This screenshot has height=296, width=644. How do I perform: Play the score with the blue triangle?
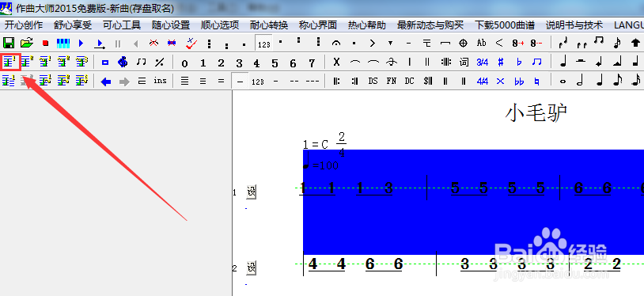click(x=81, y=43)
